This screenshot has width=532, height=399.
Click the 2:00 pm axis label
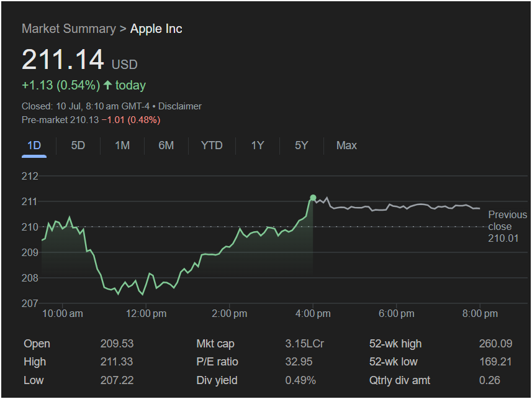229,313
